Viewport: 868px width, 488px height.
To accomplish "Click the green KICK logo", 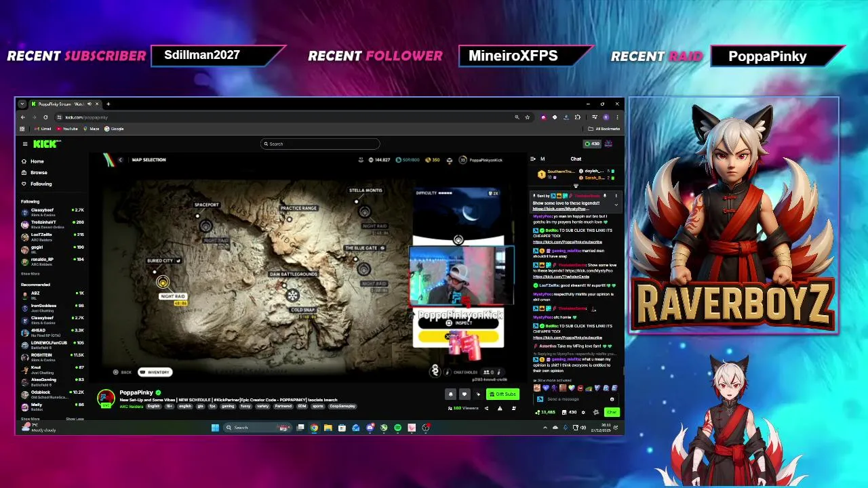I will [x=45, y=144].
